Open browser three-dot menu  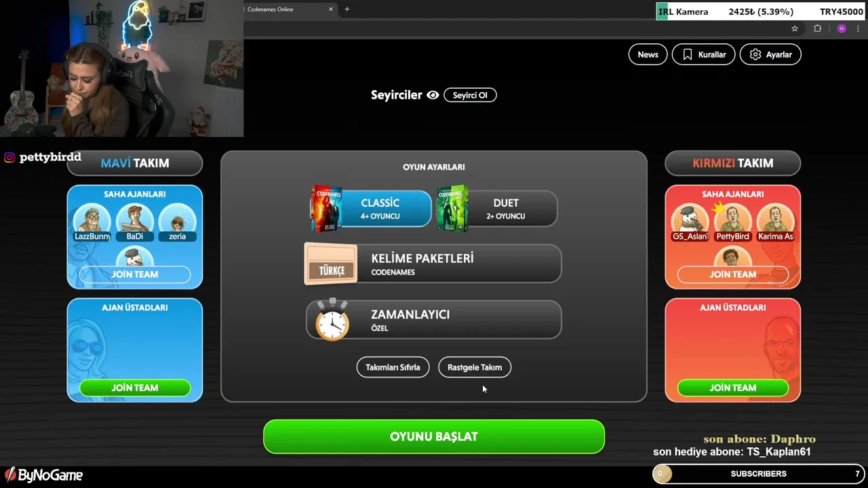coord(858,28)
